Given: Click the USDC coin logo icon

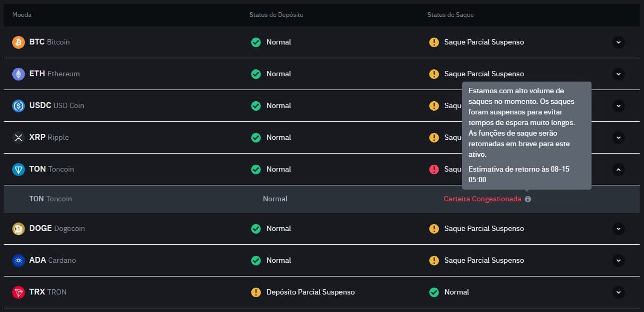Looking at the screenshot, I should (19, 105).
